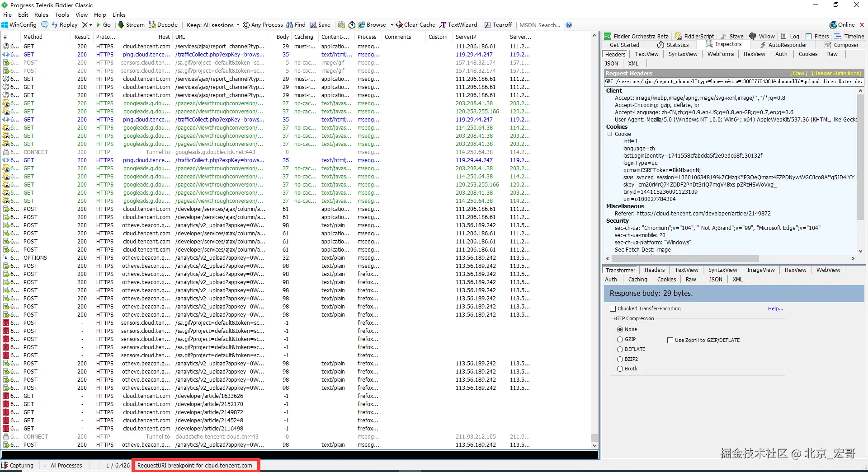Image resolution: width=868 pixels, height=472 pixels.
Task: Clear the cache using Clear Cache
Action: (415, 25)
